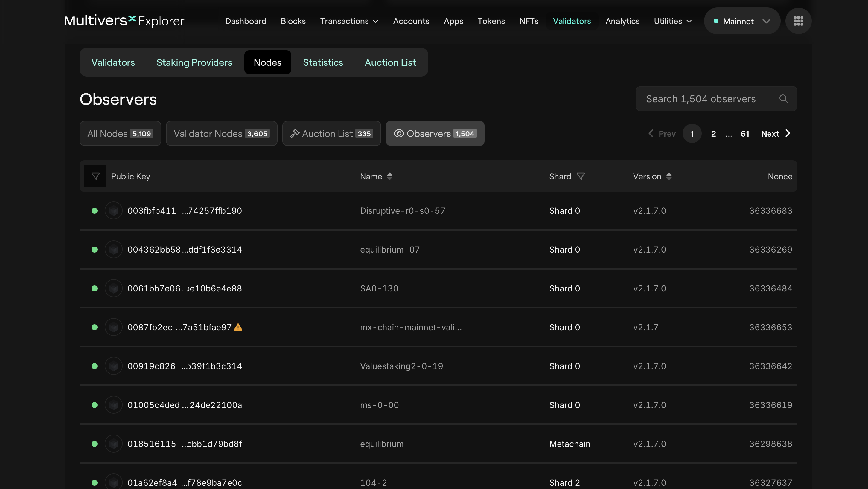Open the Shard filter funnel
The image size is (868, 489).
pyautogui.click(x=581, y=176)
